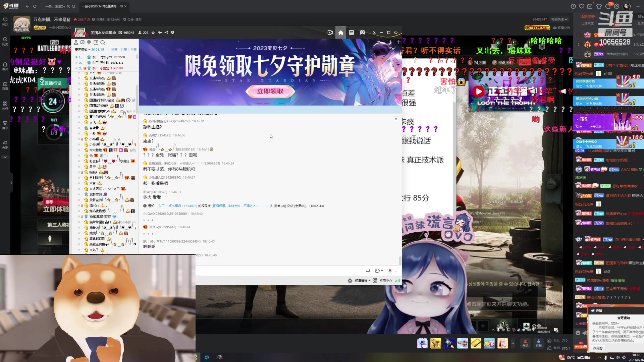Image resolution: width=644 pixels, height=362 pixels.
Task: Show hidden Windows tray icons
Action: 599,357
